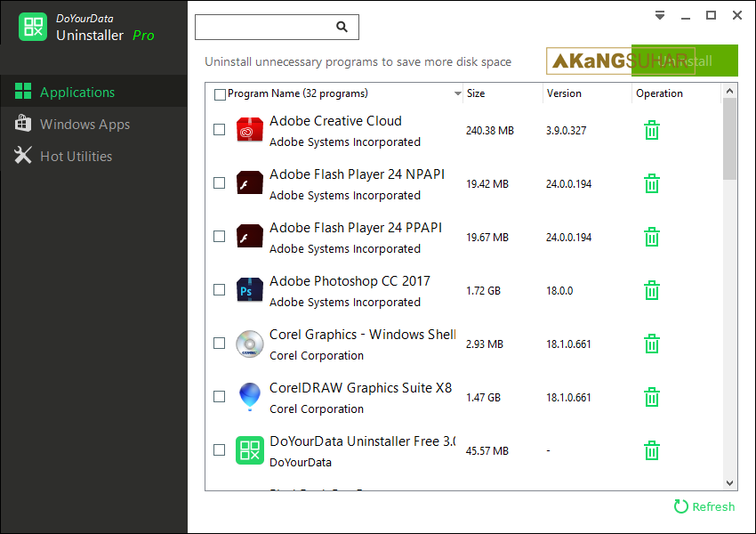This screenshot has height=534, width=756.
Task: Click the Hot Utilities wrench icon
Action: pos(22,156)
